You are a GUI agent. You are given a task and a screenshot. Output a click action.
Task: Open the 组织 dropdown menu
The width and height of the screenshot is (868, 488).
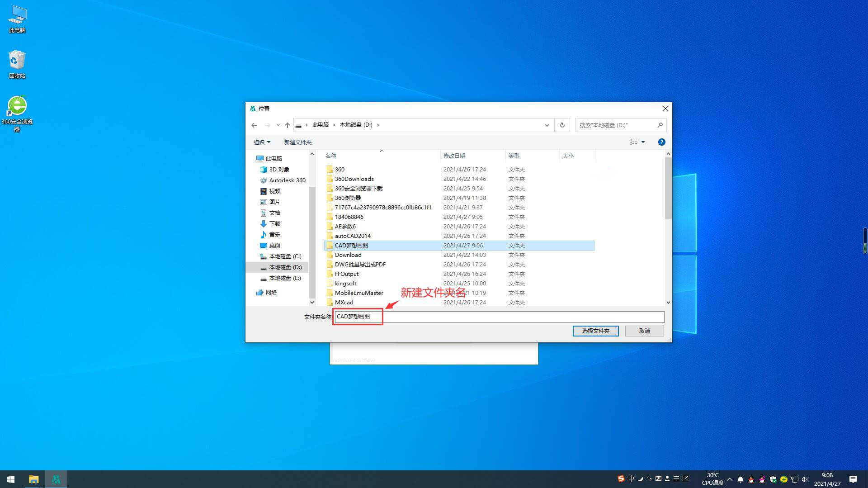(262, 142)
